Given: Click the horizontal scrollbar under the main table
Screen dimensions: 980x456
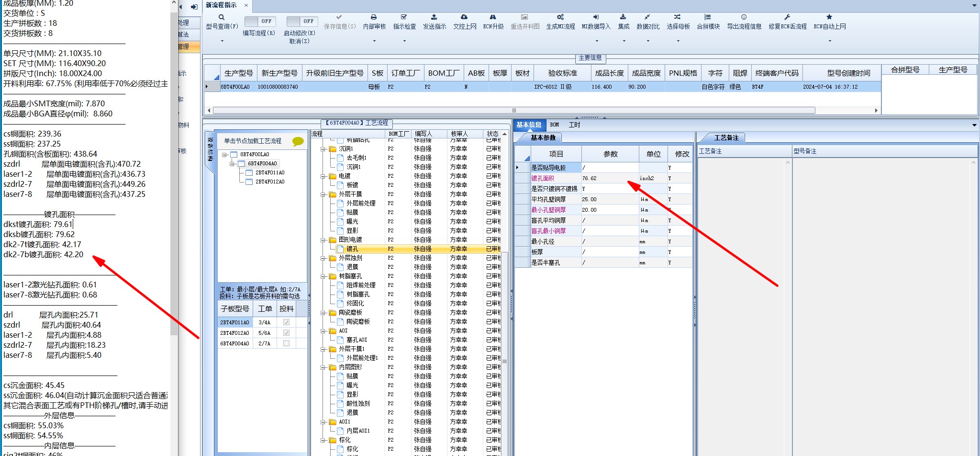Looking at the screenshot, I should click(x=514, y=110).
